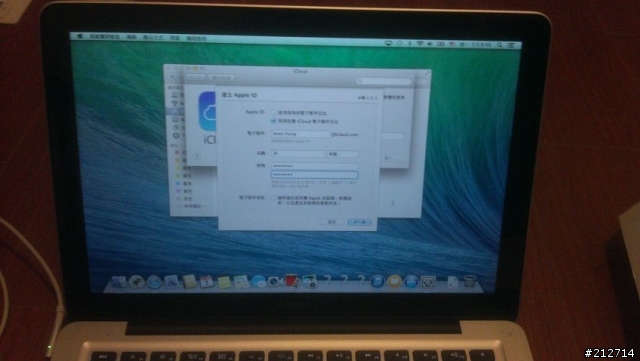Click back/forward arrows in iCloud toolbar

[x=196, y=77]
